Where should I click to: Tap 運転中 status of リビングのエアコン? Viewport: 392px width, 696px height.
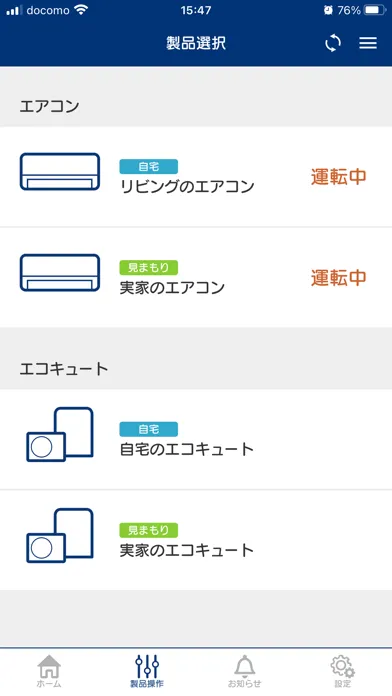pos(338,177)
